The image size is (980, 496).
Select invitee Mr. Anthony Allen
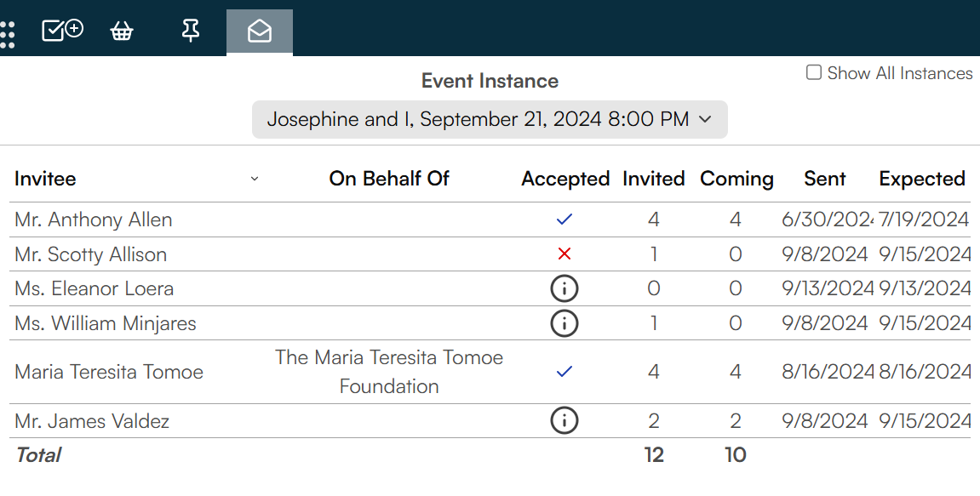(93, 219)
